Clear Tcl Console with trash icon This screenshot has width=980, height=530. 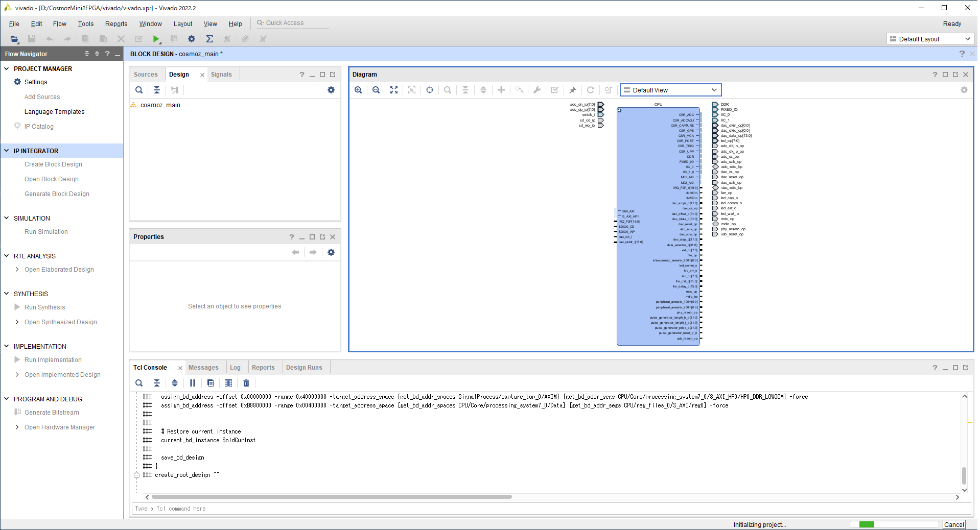pyautogui.click(x=246, y=383)
